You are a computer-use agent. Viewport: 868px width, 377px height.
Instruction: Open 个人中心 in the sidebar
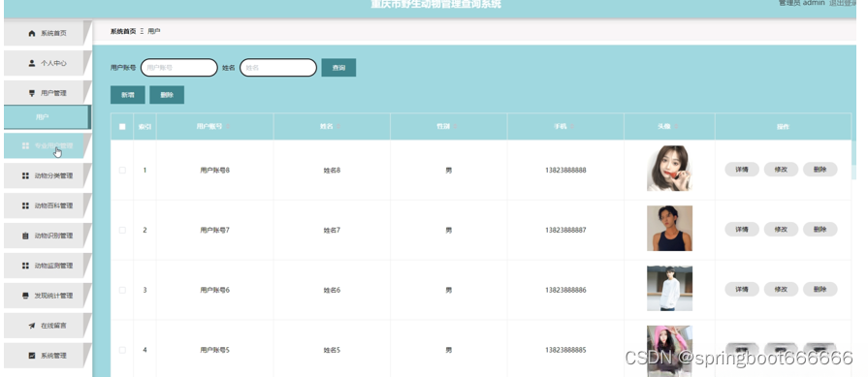pos(48,63)
